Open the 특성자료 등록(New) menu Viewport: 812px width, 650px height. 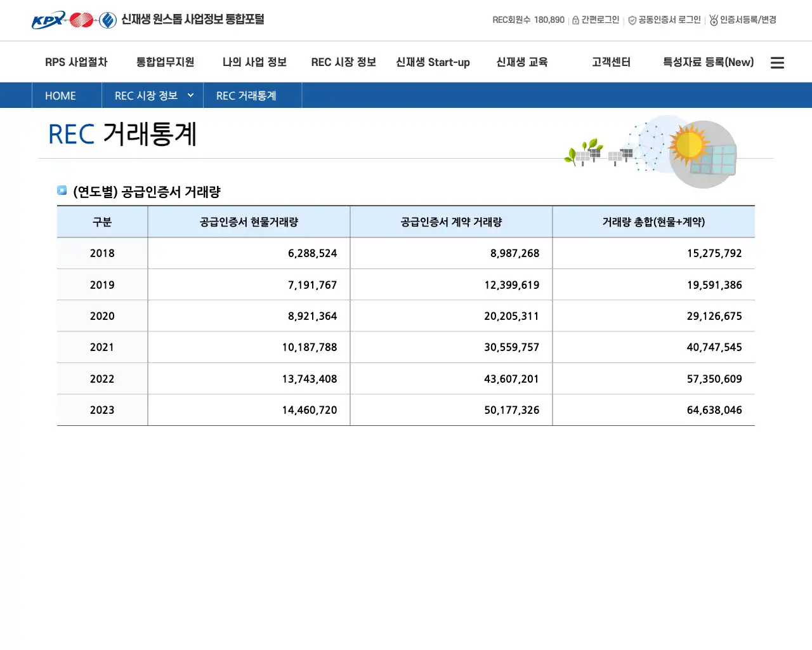708,62
